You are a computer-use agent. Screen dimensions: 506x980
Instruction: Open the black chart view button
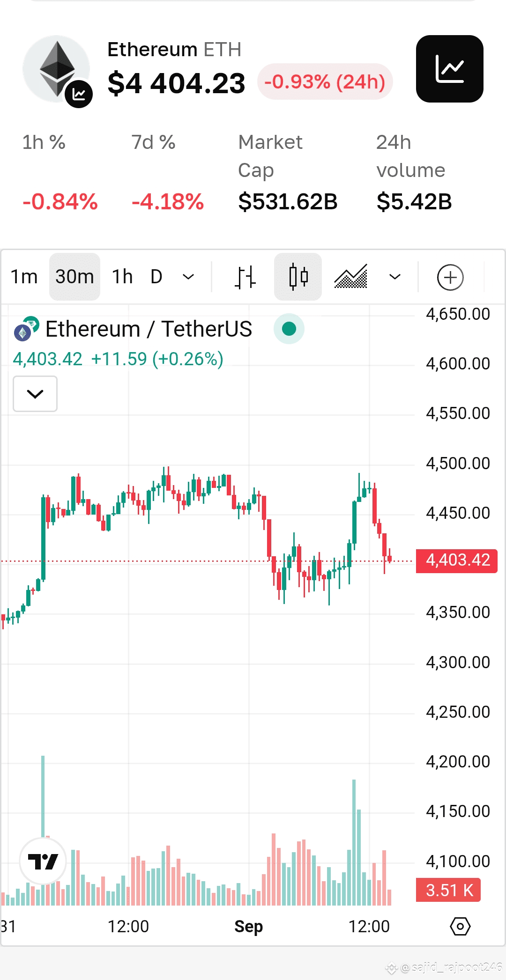449,69
